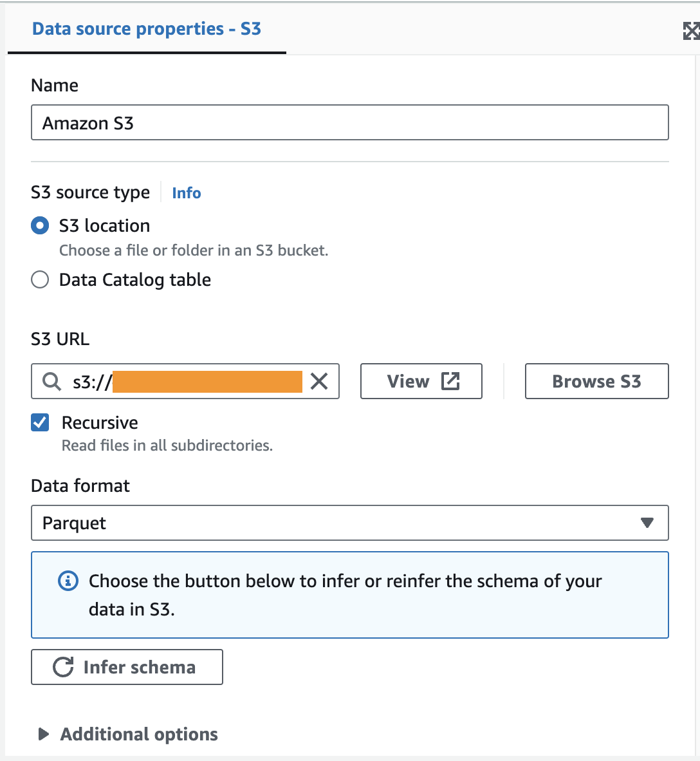Click the Data format dropdown arrow

coord(647,523)
